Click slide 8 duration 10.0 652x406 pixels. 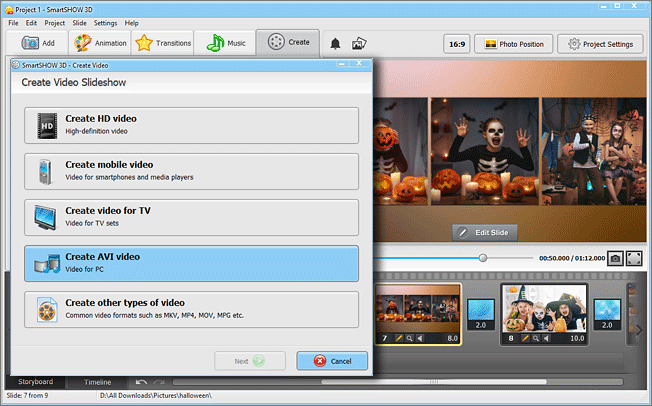577,338
